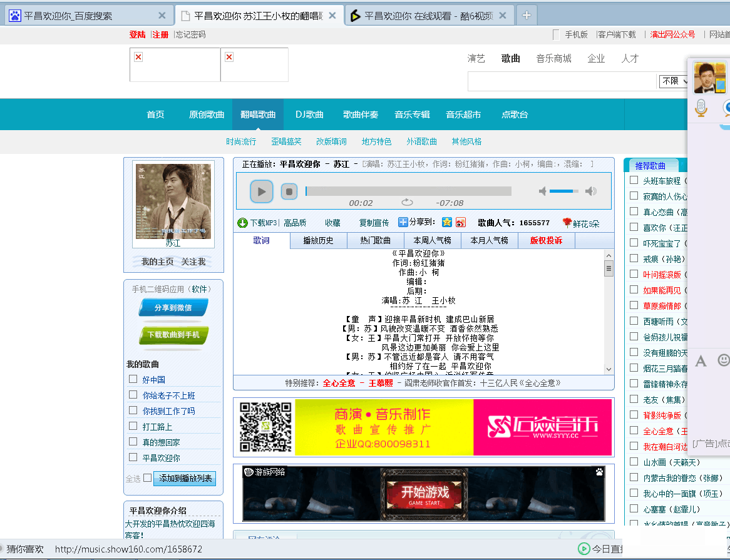The image size is (730, 560).
Task: Adjust the blue volume slider
Action: click(x=564, y=191)
